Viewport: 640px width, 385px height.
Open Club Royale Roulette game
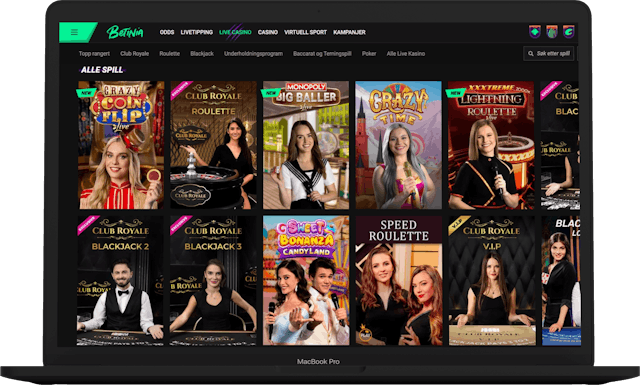click(x=213, y=145)
